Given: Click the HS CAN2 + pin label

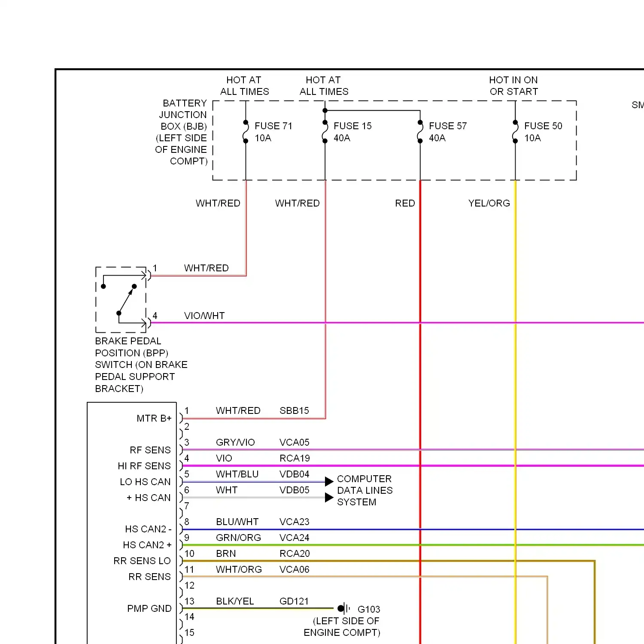Looking at the screenshot, I should coord(147,545).
